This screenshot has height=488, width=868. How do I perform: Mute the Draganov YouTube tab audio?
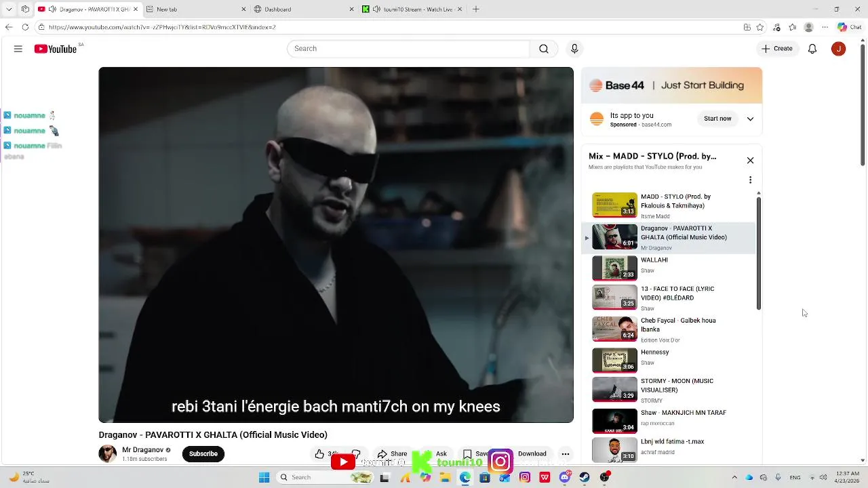pyautogui.click(x=52, y=9)
